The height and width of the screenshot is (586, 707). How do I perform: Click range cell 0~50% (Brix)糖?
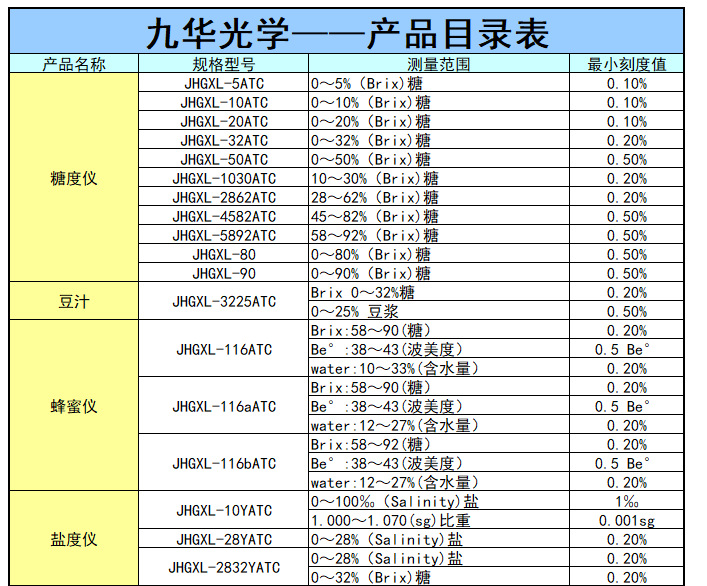pyautogui.click(x=439, y=159)
